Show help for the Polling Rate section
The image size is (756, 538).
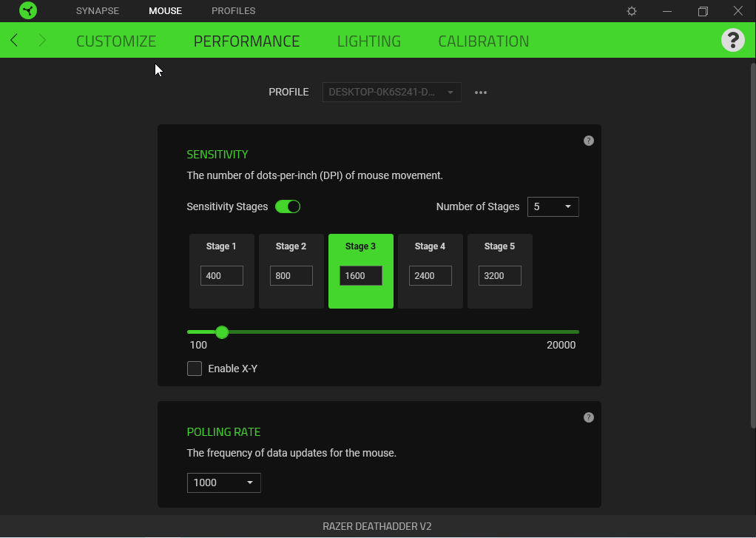click(x=589, y=417)
